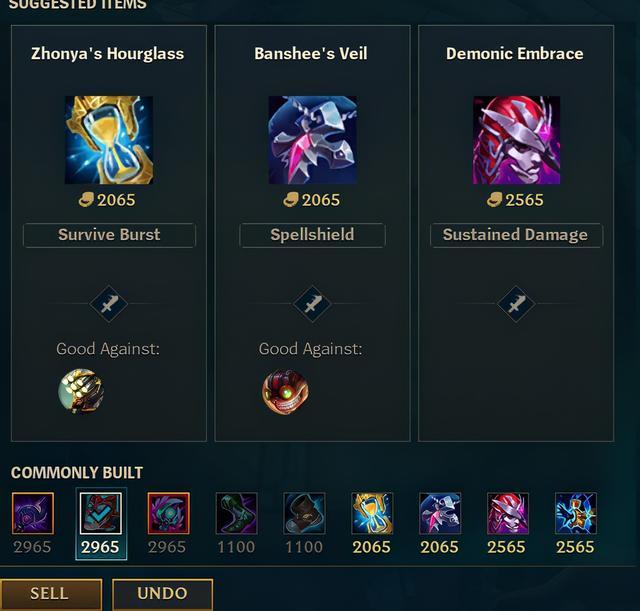Select the last 2565 item in Commonly Built

(x=576, y=513)
